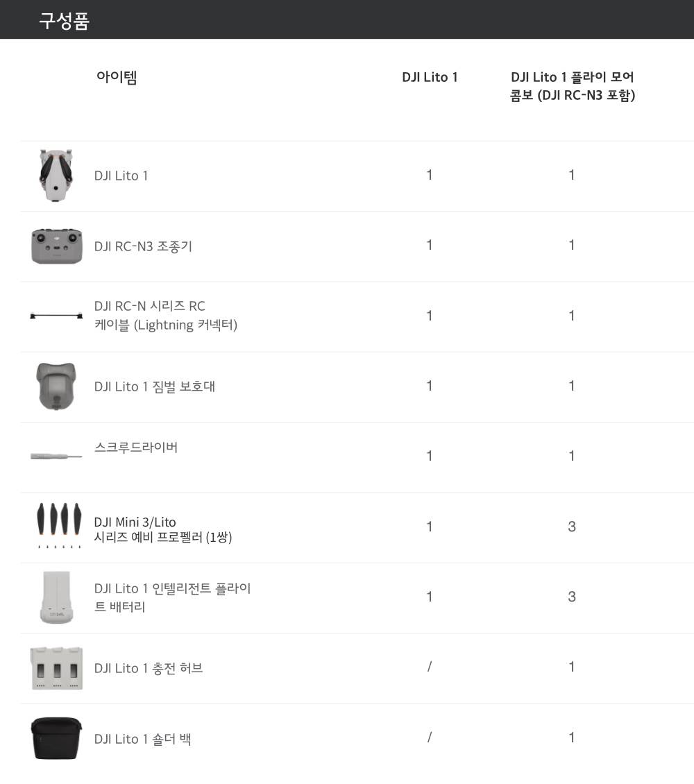Viewport: 694px width, 784px height.
Task: Click the 플라이 모어 콤보 column header
Action: click(x=572, y=86)
